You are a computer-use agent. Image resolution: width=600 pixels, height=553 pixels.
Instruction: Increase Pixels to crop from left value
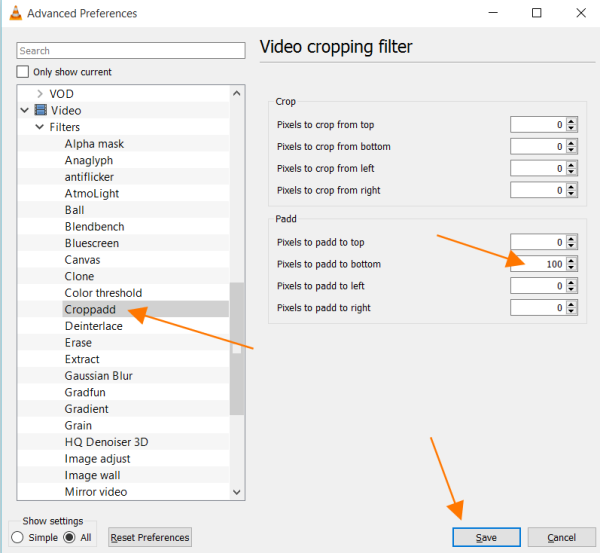click(x=571, y=165)
